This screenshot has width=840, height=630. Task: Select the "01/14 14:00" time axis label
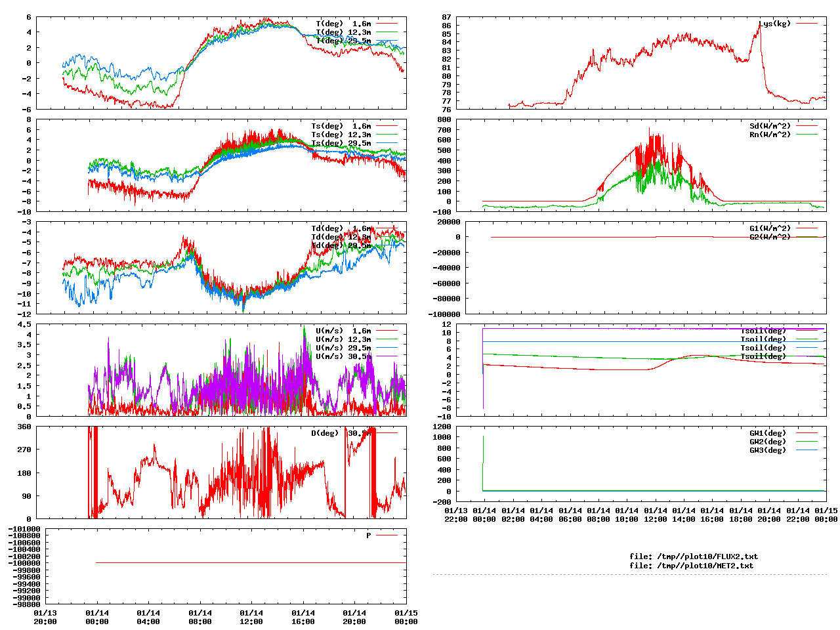pyautogui.click(x=684, y=514)
